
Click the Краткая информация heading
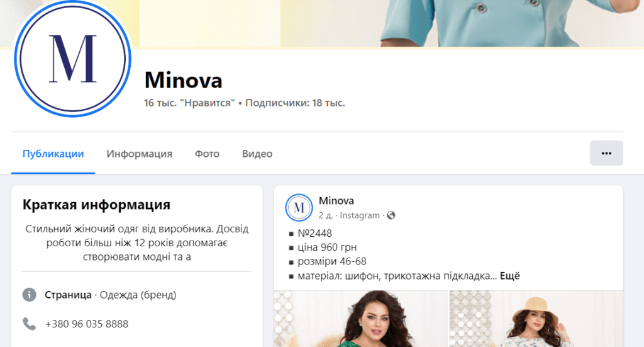[96, 205]
